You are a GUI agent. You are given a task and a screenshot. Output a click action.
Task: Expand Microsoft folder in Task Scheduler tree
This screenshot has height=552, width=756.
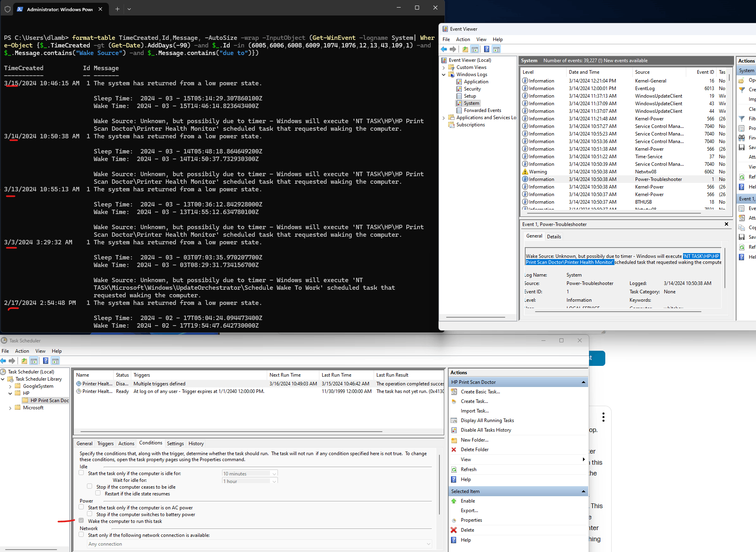pyautogui.click(x=10, y=408)
